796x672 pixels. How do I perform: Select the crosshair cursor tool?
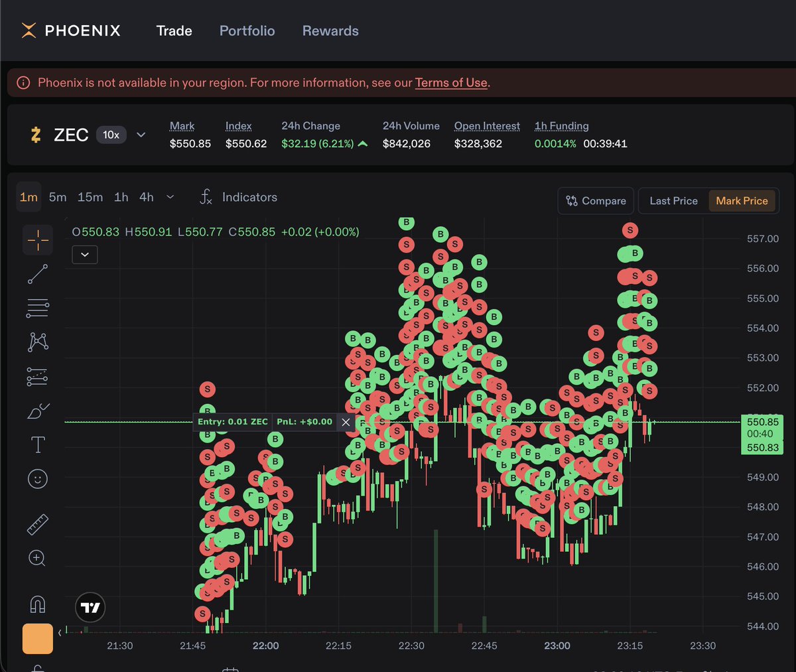click(x=38, y=239)
